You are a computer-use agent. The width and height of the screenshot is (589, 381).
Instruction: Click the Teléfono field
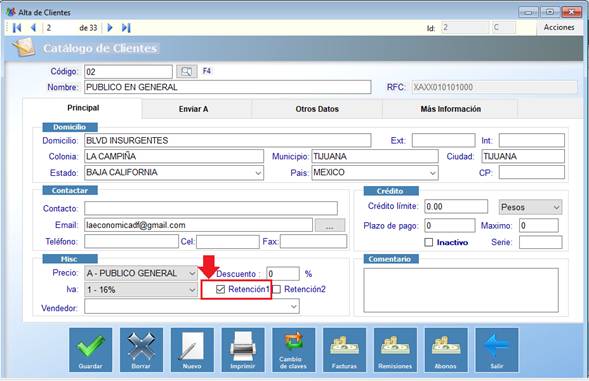tap(131, 242)
